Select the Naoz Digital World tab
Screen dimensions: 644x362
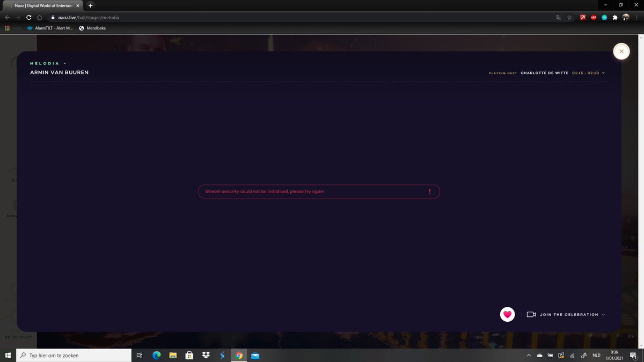[x=43, y=5]
